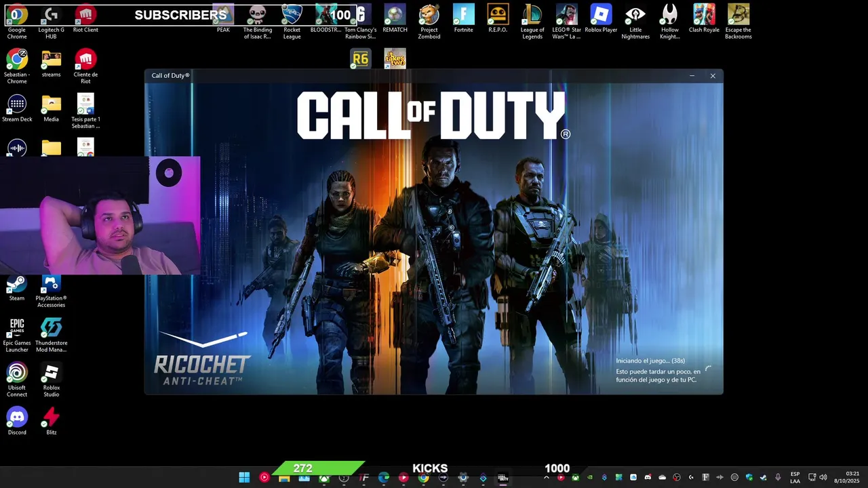868x488 pixels.
Task: Open File Explorer from the taskbar
Action: [284, 478]
